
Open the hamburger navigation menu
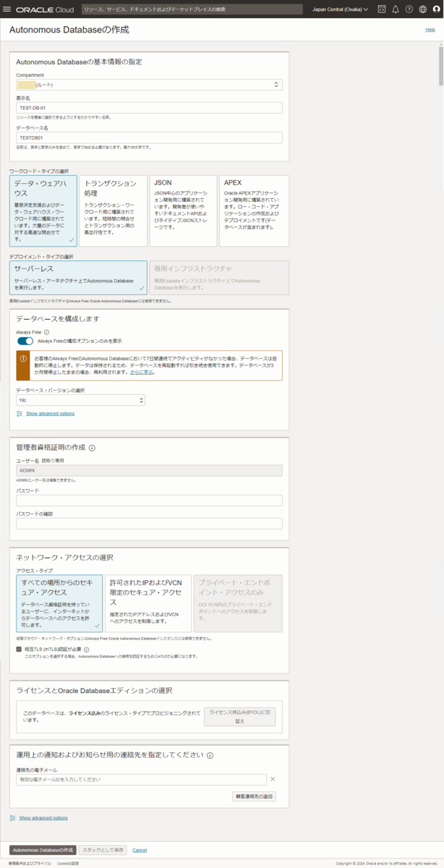(7, 9)
